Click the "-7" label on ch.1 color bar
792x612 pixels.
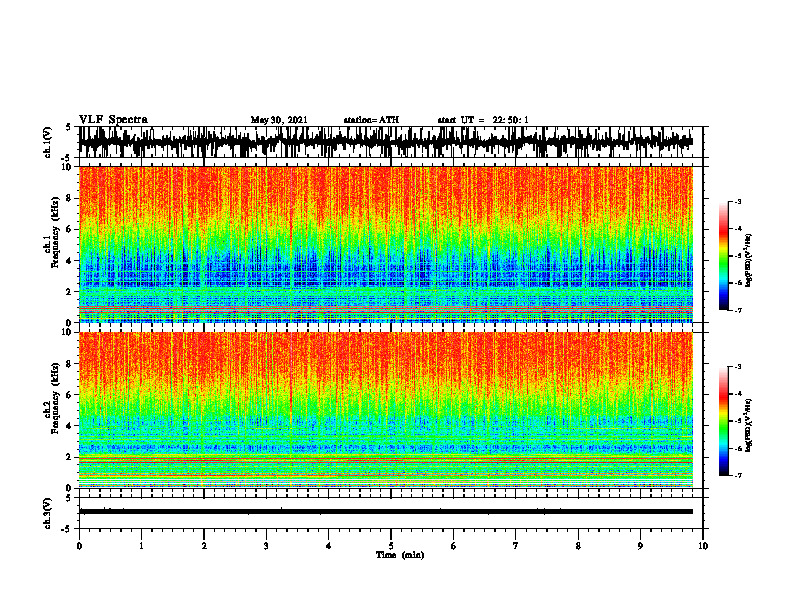(x=737, y=310)
